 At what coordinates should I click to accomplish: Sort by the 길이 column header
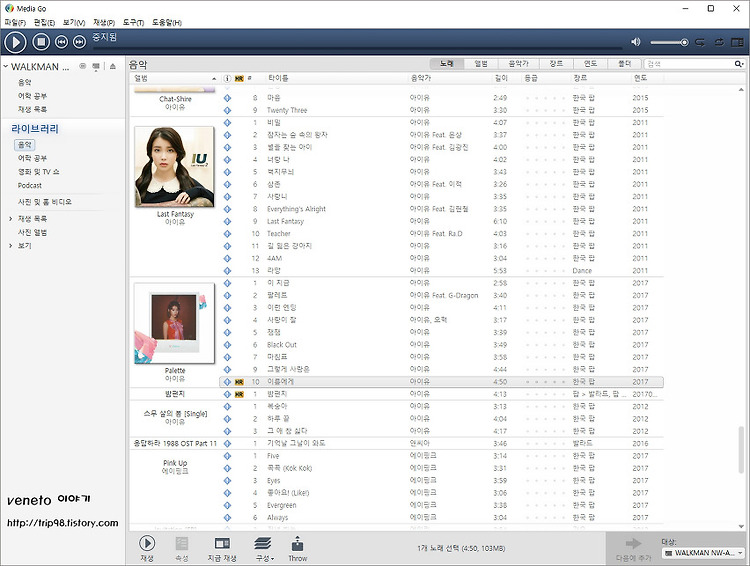coord(501,78)
